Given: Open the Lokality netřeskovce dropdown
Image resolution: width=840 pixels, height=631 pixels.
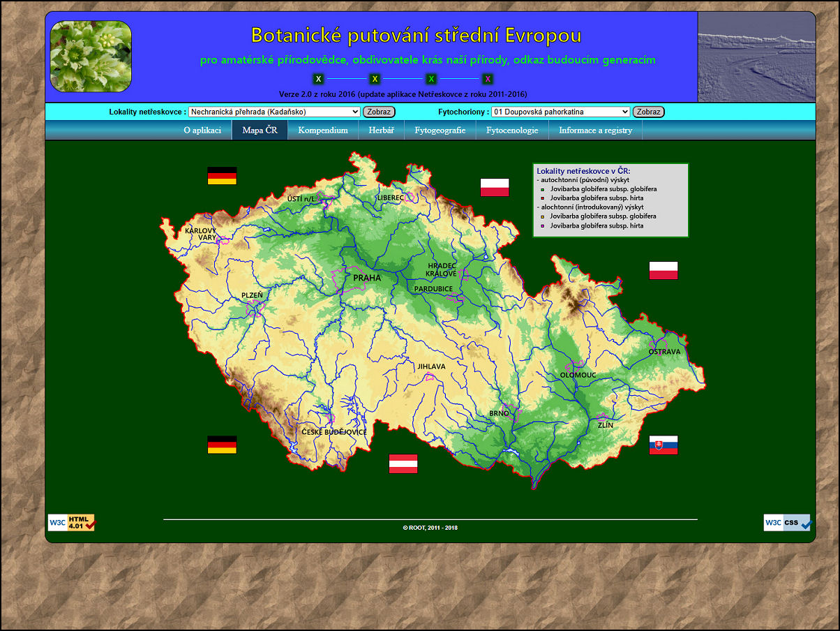Looking at the screenshot, I should (274, 112).
